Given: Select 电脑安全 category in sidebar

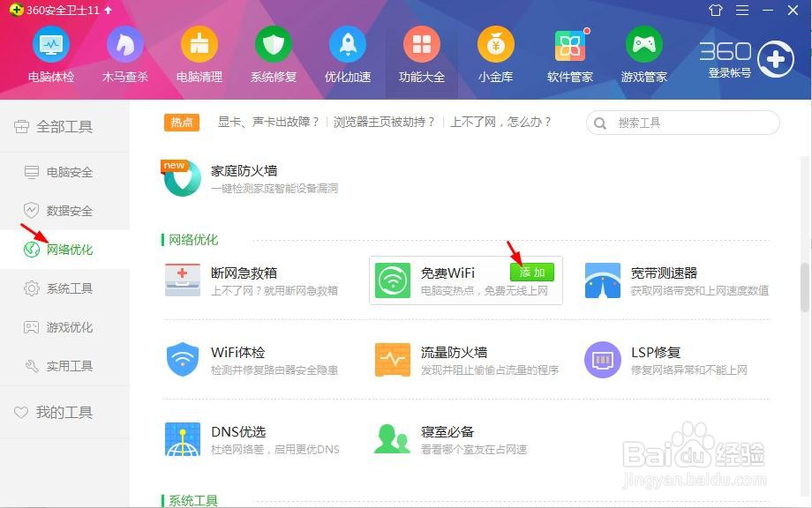Looking at the screenshot, I should (x=64, y=172).
